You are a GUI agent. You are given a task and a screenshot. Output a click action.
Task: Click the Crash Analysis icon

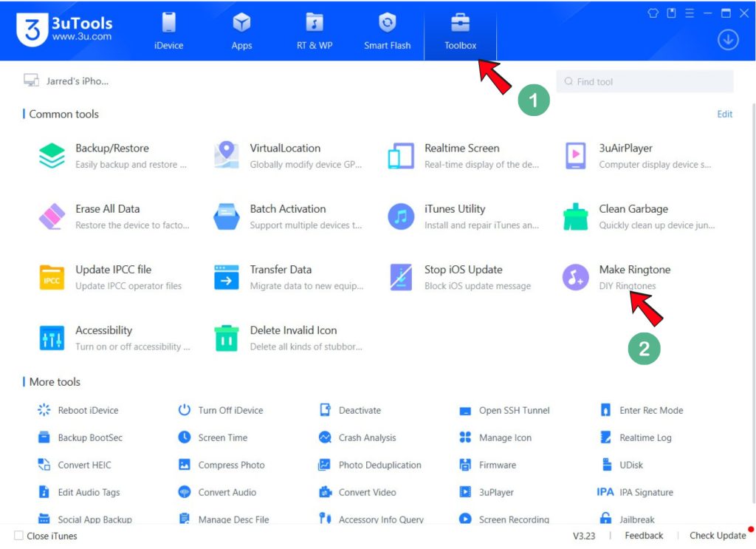click(325, 437)
